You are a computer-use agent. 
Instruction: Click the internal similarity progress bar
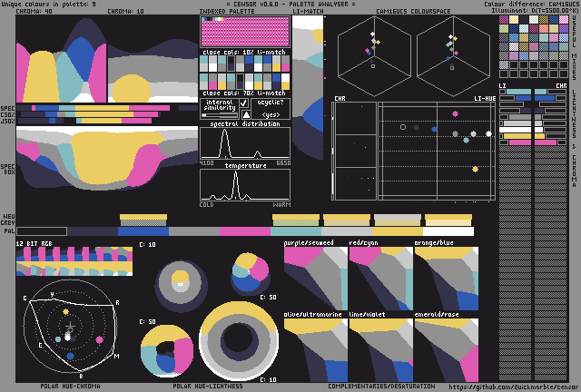click(x=219, y=115)
